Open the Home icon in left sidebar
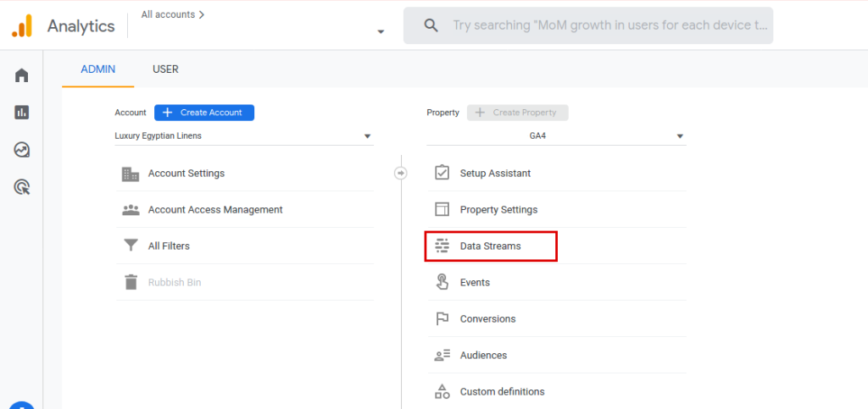Viewport: 868px width, 409px height. pos(22,75)
